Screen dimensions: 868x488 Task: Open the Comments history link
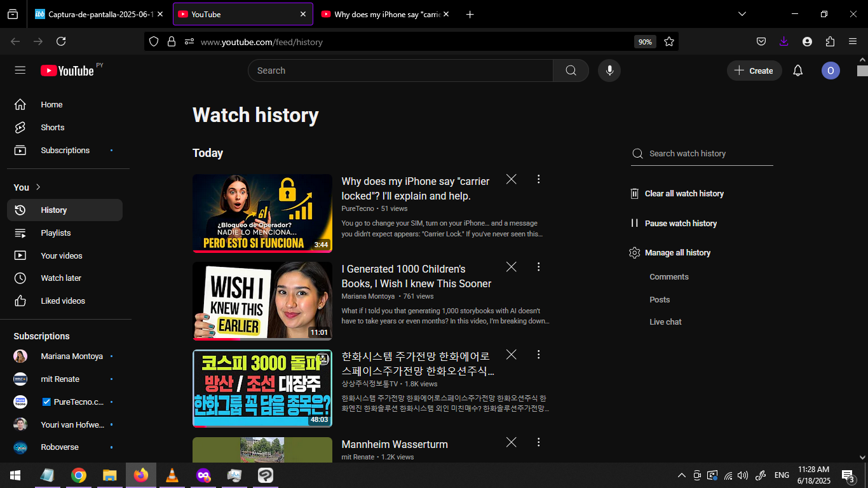[x=669, y=277]
